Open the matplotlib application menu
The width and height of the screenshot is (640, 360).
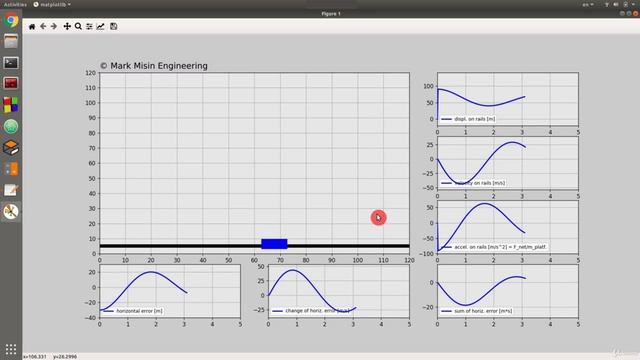tap(52, 4)
